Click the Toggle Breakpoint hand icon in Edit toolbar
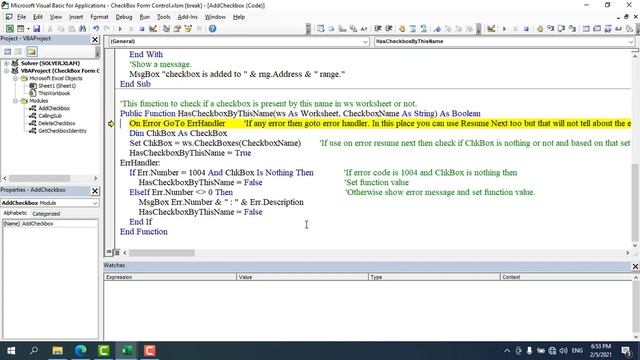The height and width of the screenshot is (360, 640). (x=402, y=29)
